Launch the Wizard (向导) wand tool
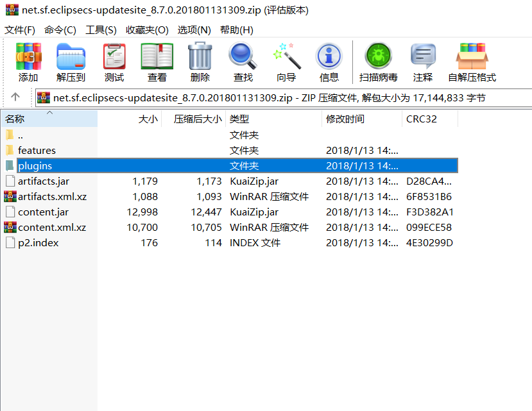Viewport: 532px width, 411px height. [x=286, y=56]
